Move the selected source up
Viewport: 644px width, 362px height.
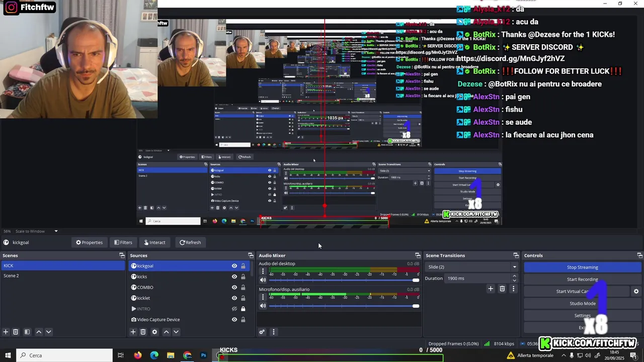click(x=166, y=332)
